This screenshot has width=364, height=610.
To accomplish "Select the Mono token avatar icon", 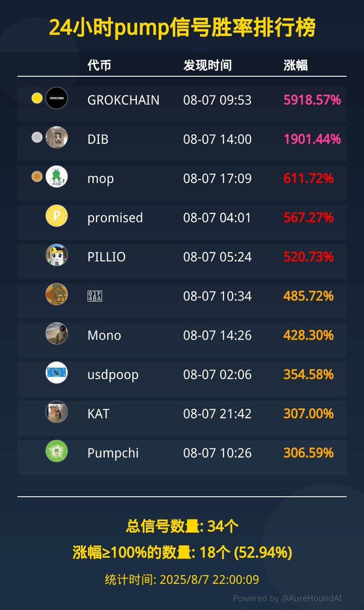I will coord(56,333).
